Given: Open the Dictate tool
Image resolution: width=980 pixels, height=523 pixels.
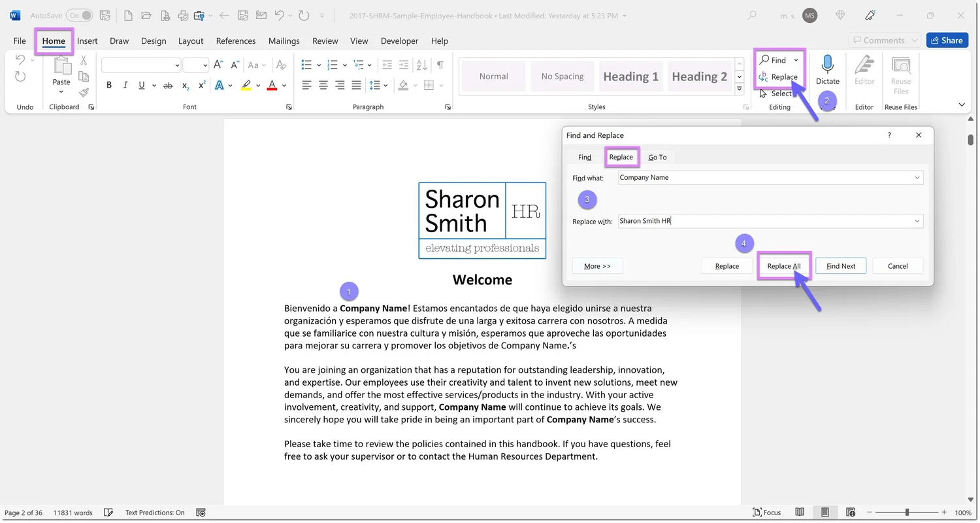Looking at the screenshot, I should tap(828, 72).
